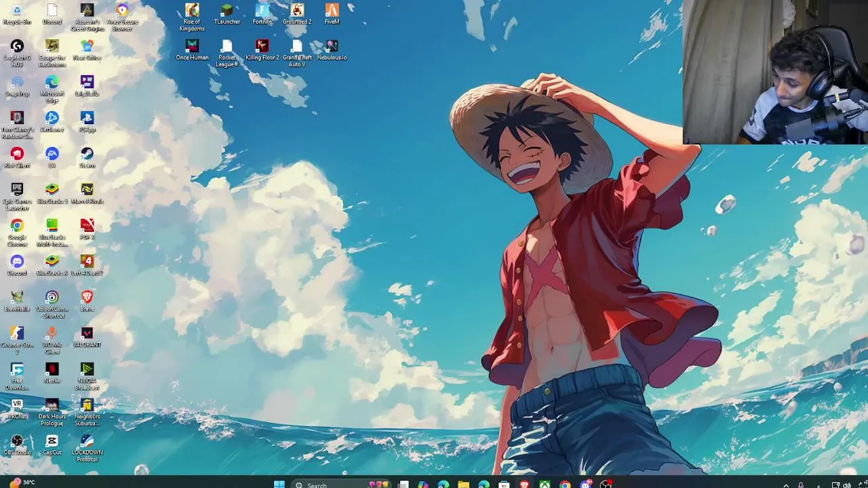This screenshot has height=488, width=868.
Task: Launch Escape the Backrooms icon
Action: (52, 54)
